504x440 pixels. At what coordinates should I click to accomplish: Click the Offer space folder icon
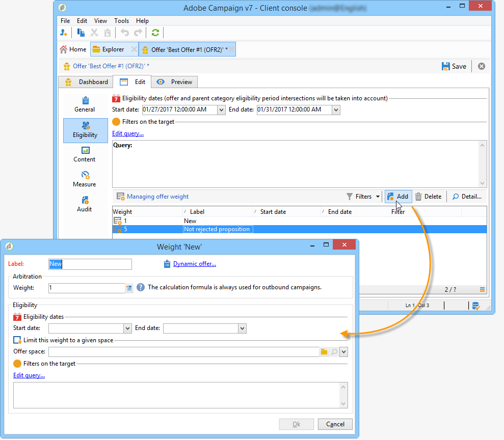click(324, 352)
